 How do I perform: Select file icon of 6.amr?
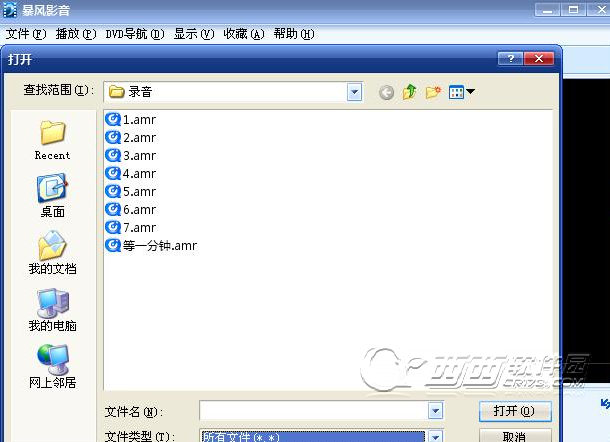pos(113,209)
